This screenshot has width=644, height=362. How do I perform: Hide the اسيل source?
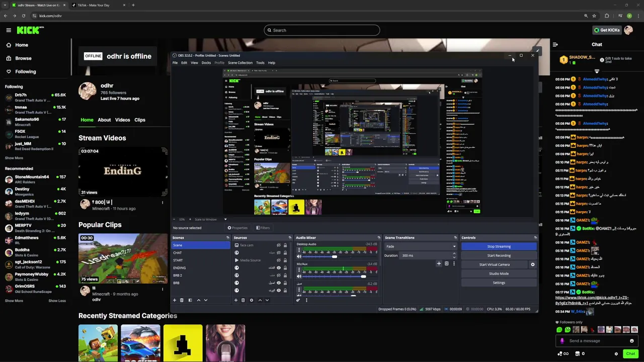(279, 283)
